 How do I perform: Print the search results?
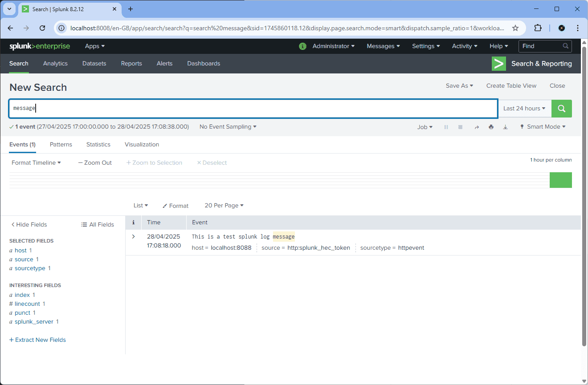point(491,127)
